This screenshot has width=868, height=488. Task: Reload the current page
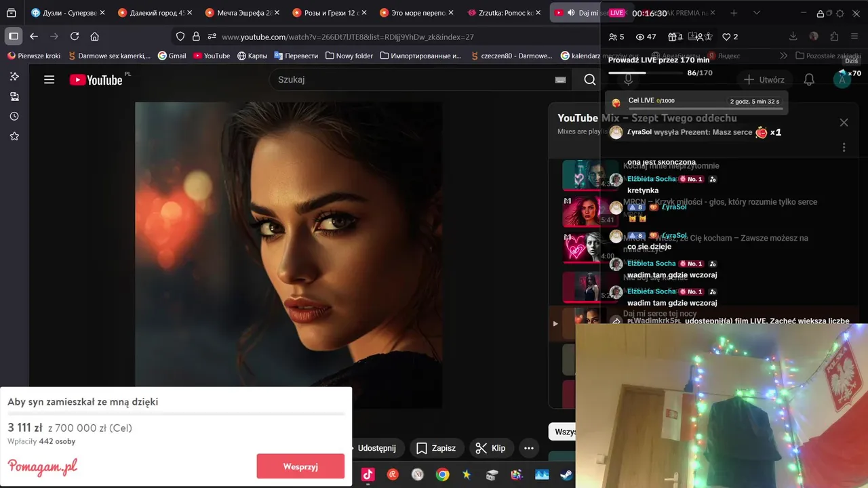pyautogui.click(x=75, y=37)
